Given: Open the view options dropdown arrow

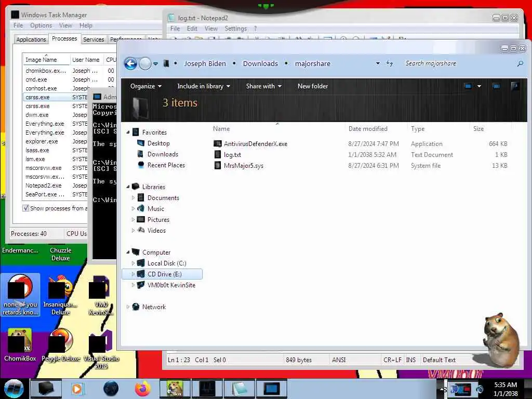Looking at the screenshot, I should click(x=479, y=86).
